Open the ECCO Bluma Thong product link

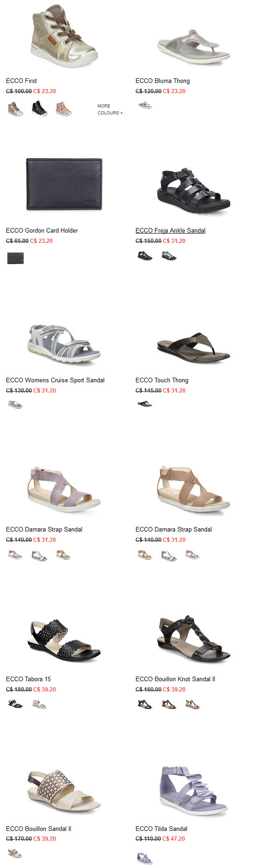[162, 81]
